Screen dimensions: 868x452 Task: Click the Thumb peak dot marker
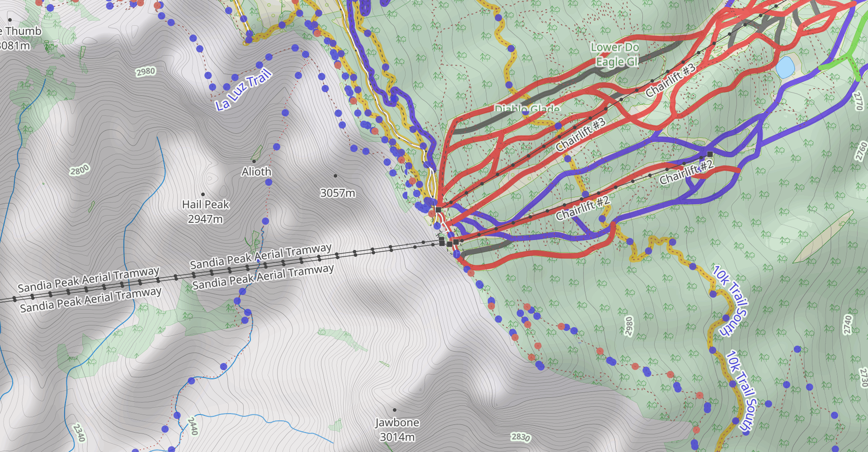coord(10,20)
